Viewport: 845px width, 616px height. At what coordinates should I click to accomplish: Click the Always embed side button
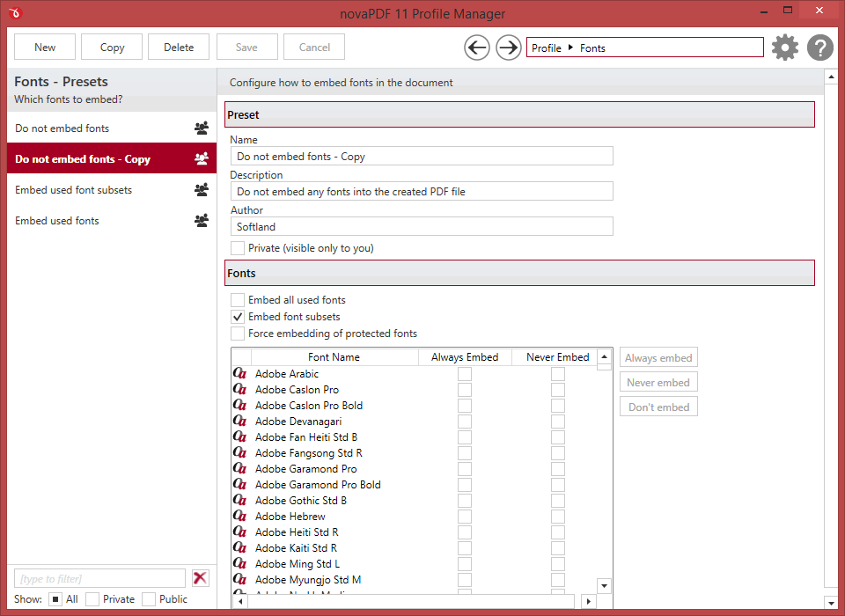coord(658,357)
